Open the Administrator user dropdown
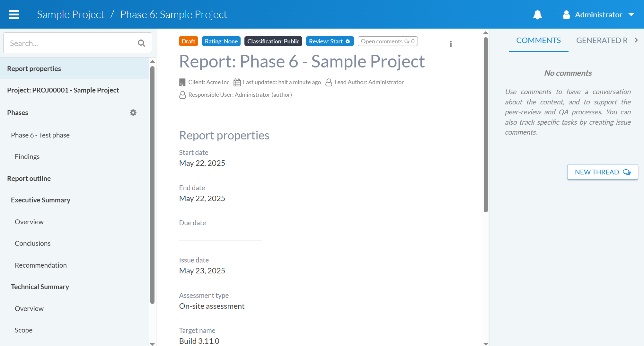This screenshot has height=346, width=644. pyautogui.click(x=598, y=14)
